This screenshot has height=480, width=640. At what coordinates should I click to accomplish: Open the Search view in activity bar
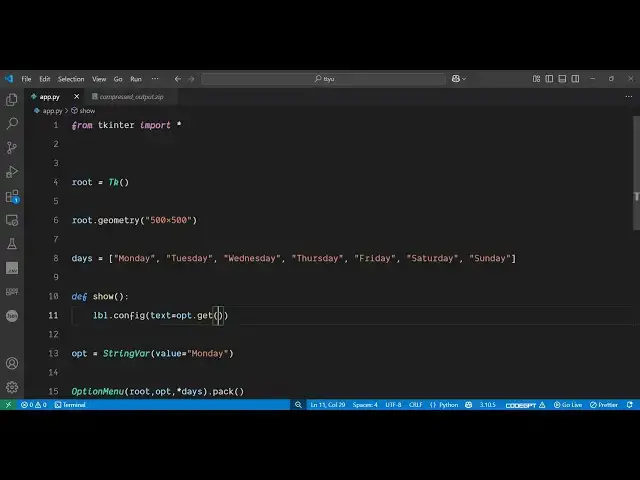pos(12,123)
